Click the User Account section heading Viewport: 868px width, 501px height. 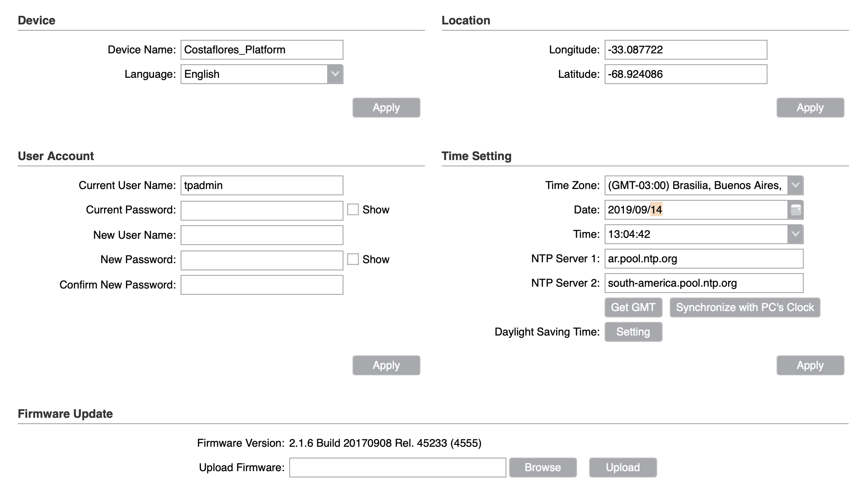point(56,156)
